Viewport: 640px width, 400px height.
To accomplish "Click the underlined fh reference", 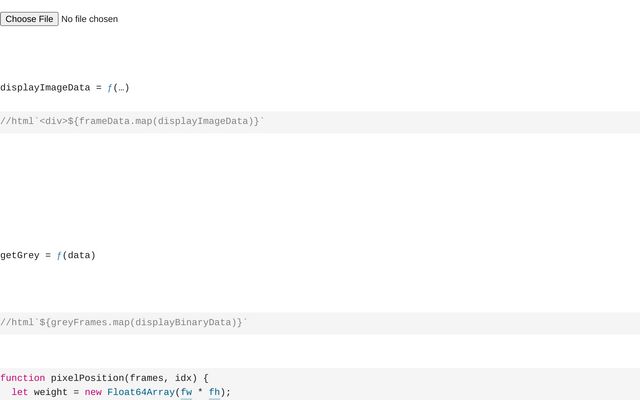I will coord(214,392).
